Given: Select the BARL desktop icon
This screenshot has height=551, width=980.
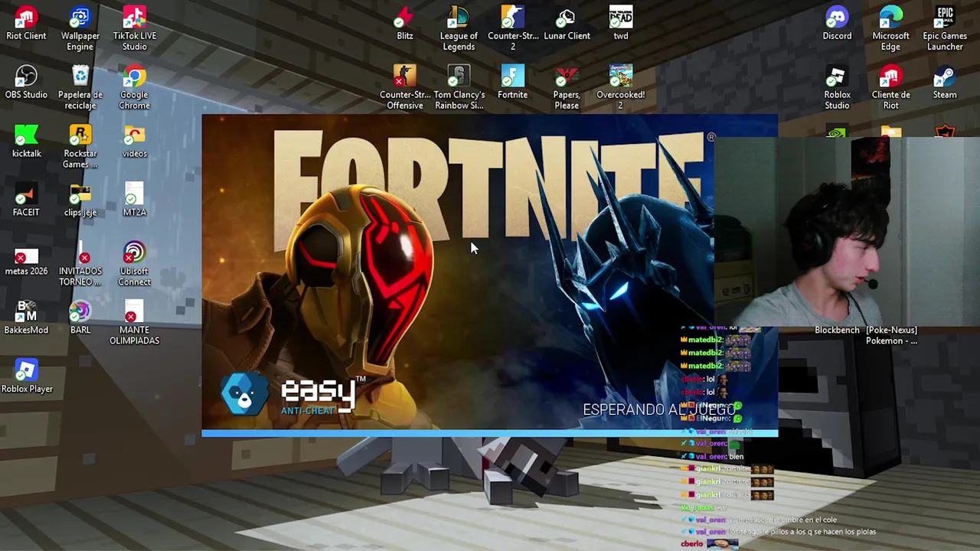Looking at the screenshot, I should (x=80, y=318).
